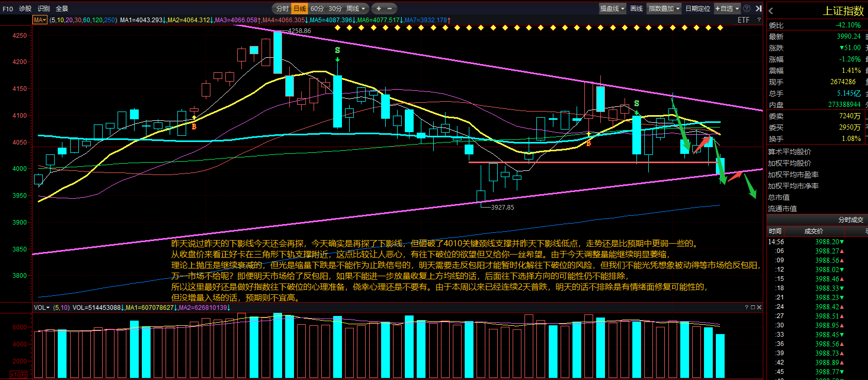Open the VOL indicator dropdown
The image size is (868, 380).
(42, 307)
